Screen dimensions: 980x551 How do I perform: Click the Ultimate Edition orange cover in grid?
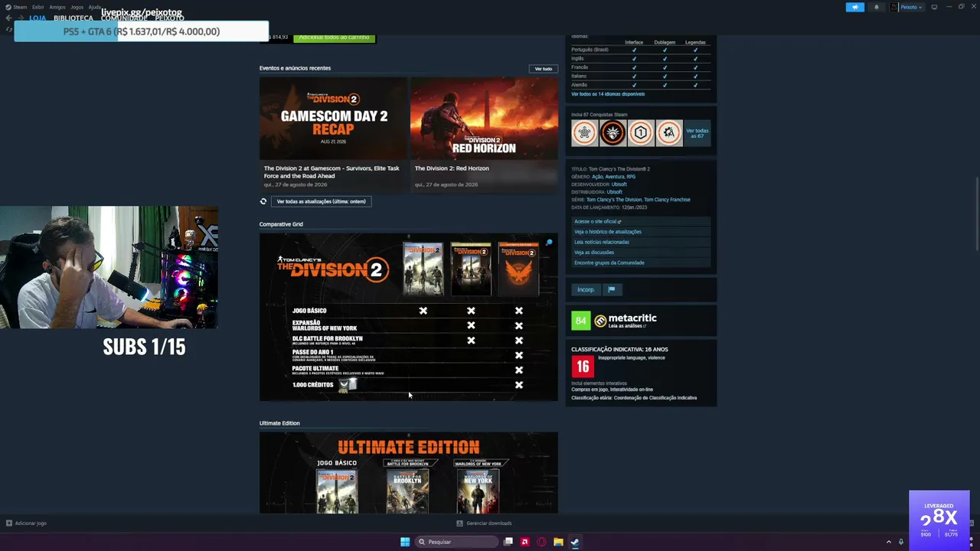[518, 269]
